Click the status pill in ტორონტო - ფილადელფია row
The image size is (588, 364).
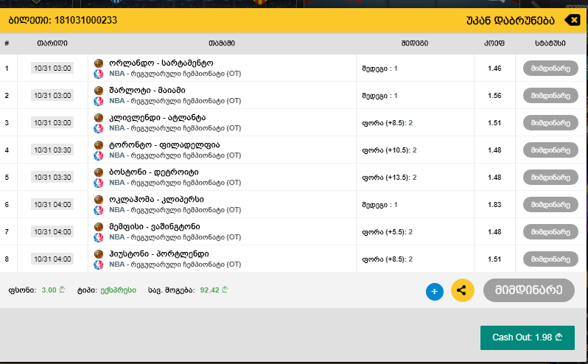550,150
